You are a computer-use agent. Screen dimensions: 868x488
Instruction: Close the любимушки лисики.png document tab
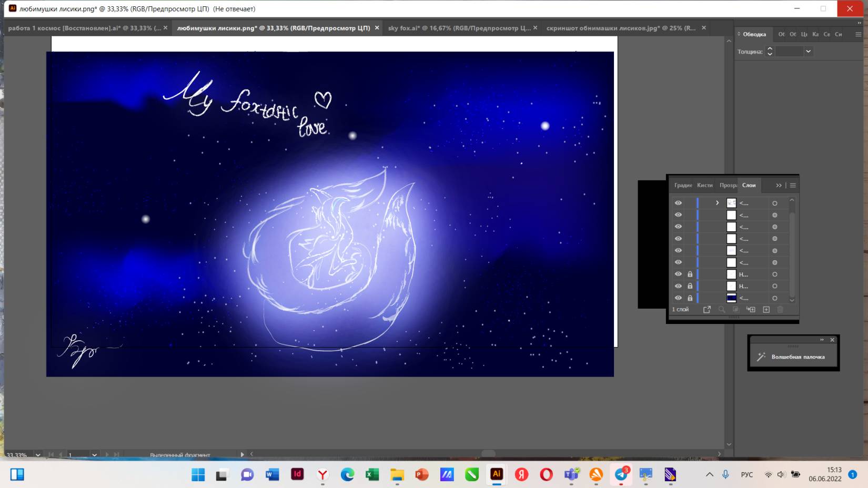coord(377,28)
